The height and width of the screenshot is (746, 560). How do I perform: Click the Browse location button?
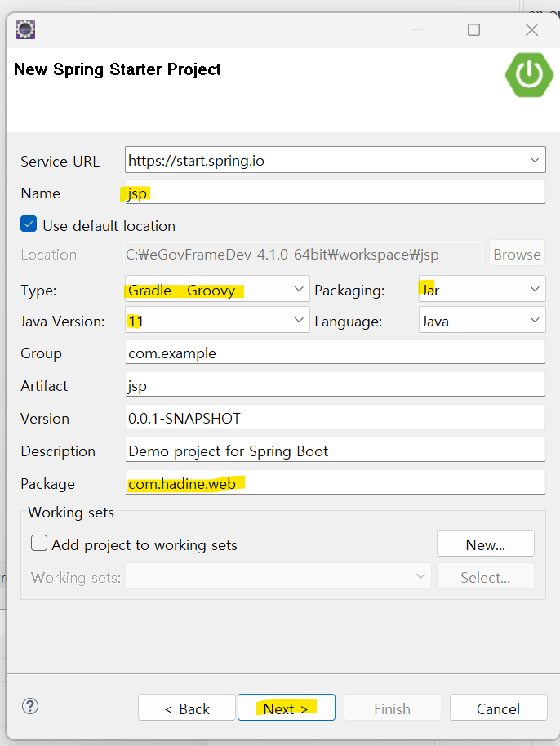tap(517, 254)
